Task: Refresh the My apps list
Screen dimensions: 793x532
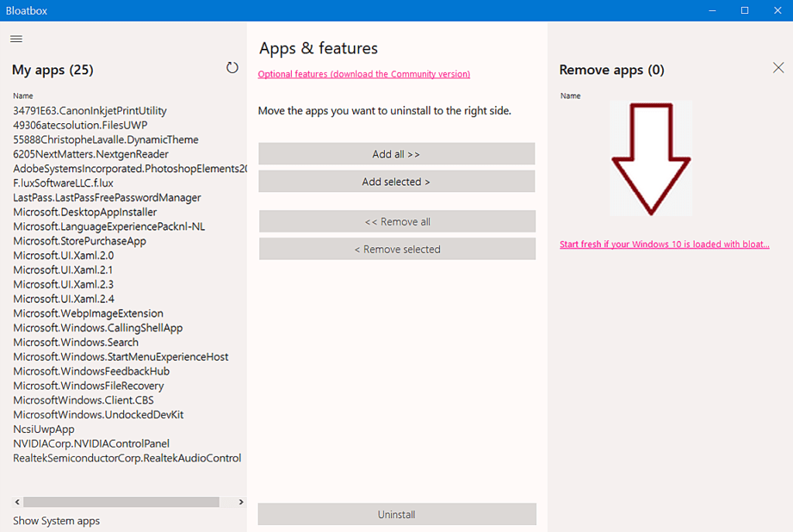Action: pos(232,68)
